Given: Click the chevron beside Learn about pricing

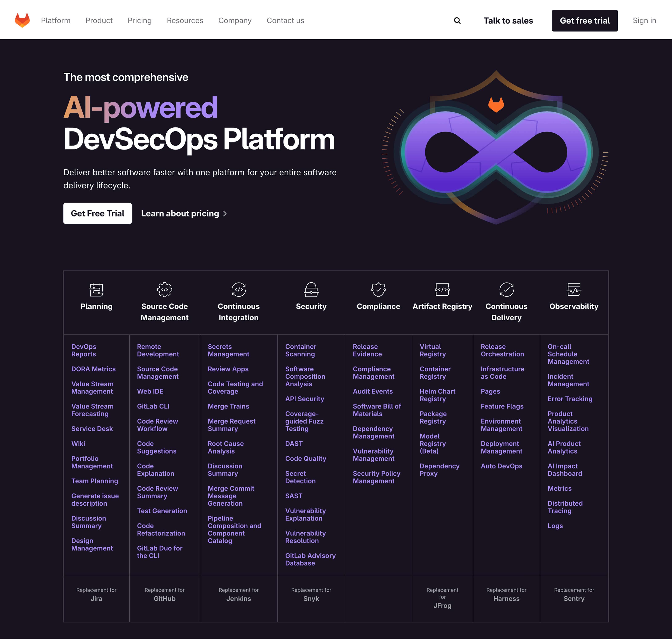Looking at the screenshot, I should (x=225, y=214).
